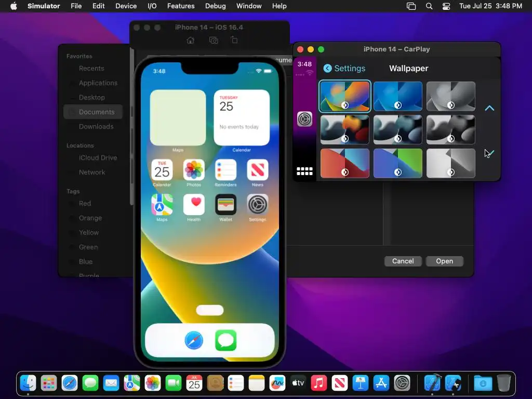
Task: Page up in CarPlay wallpaper list
Action: click(x=489, y=108)
